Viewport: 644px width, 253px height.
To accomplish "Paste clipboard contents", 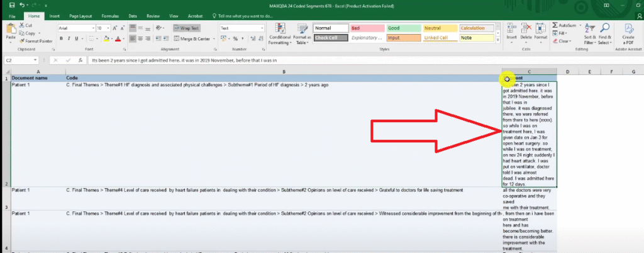I will point(11,32).
